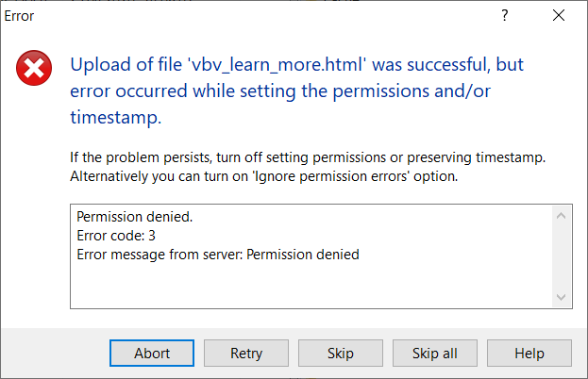Viewport: 588px width, 379px height.
Task: Click the 'If the problem persists' advice text
Action: 308,157
